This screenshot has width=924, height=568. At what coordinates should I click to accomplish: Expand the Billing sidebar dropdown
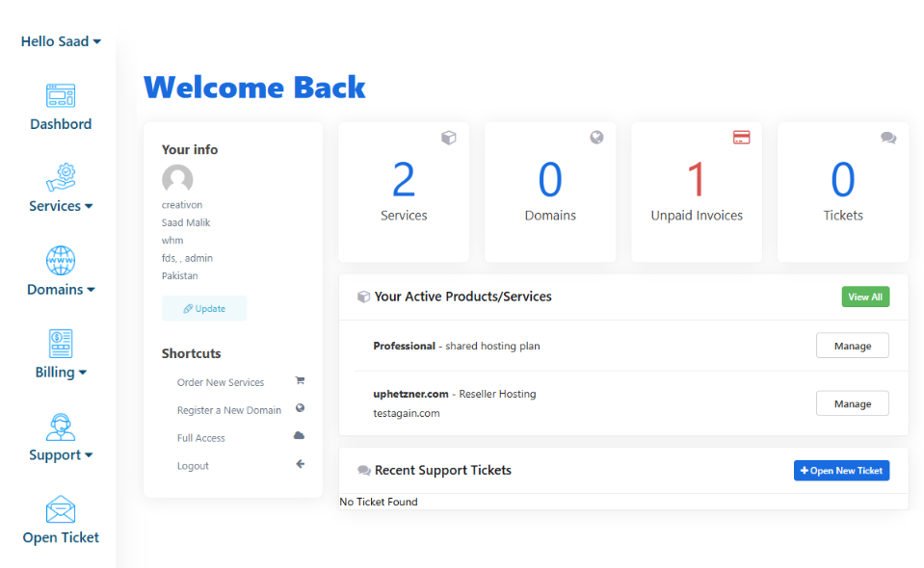click(60, 372)
